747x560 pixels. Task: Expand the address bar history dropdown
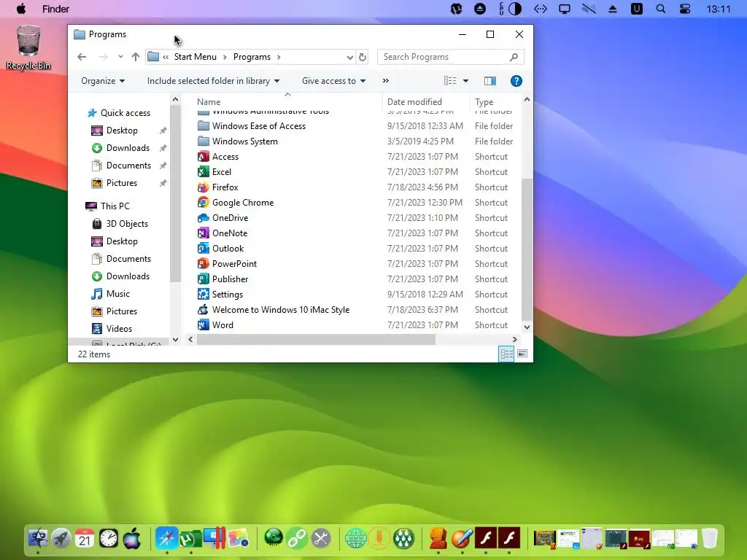click(x=349, y=57)
